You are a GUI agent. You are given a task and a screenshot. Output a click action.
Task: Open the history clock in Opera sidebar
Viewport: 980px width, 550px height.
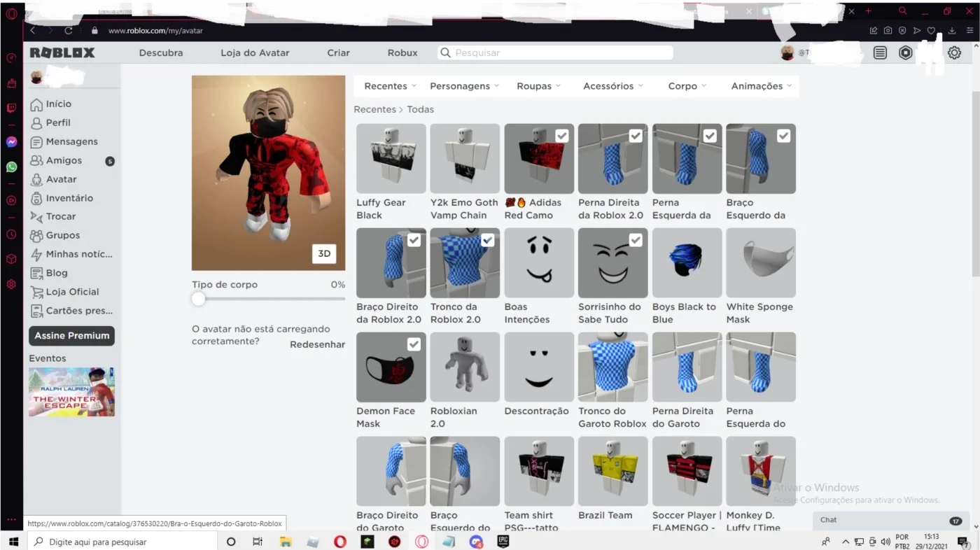11,234
